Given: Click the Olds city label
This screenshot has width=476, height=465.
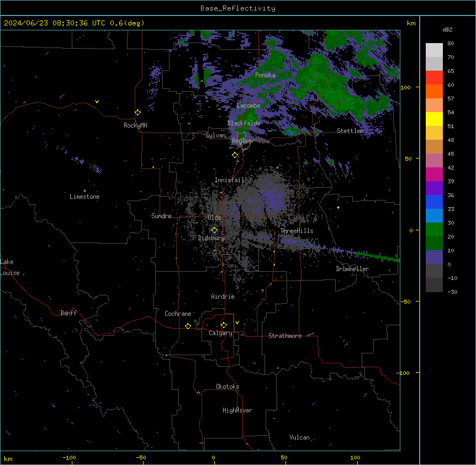Looking at the screenshot, I should coord(214,218).
